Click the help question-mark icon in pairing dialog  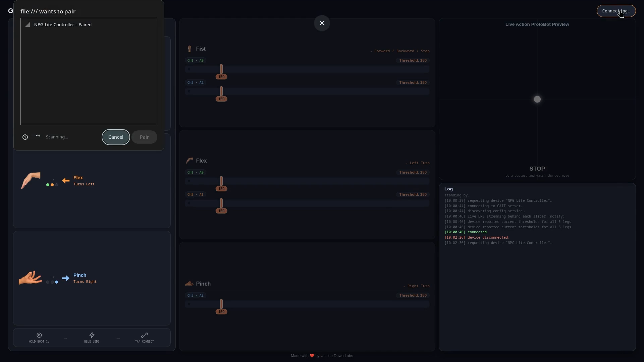pos(25,137)
